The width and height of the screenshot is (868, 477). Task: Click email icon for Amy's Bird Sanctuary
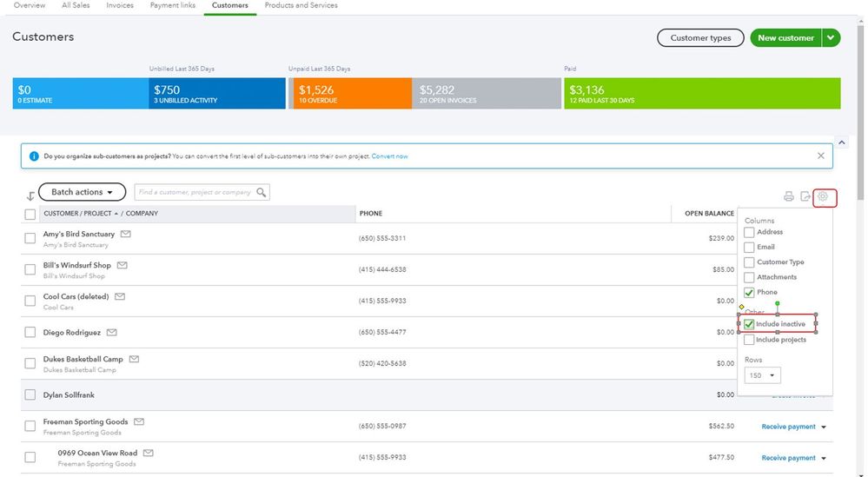tap(126, 234)
